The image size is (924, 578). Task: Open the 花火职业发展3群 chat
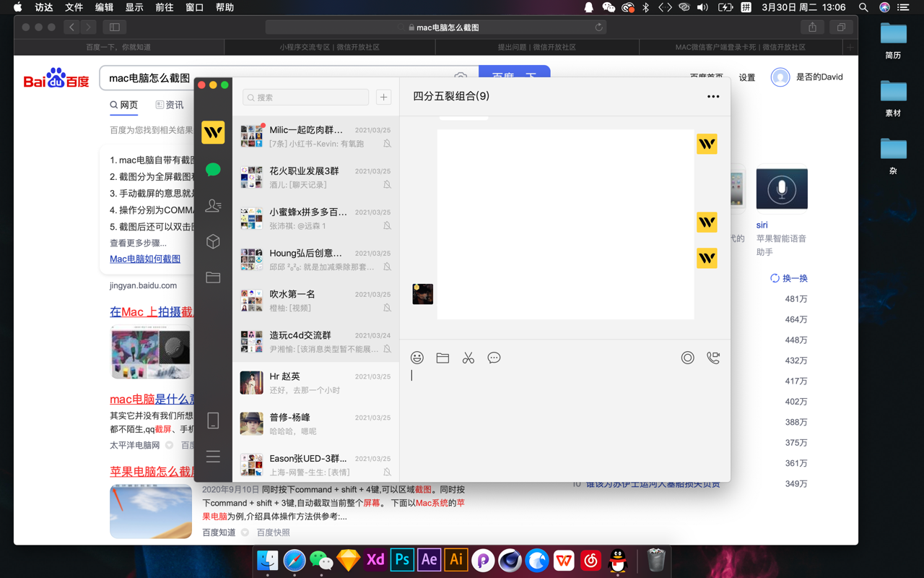tap(316, 178)
